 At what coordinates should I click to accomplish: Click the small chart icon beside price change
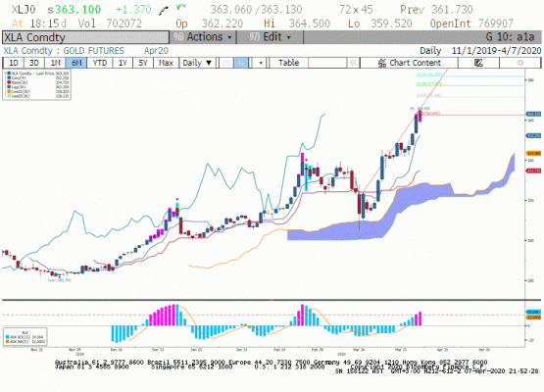(164, 11)
